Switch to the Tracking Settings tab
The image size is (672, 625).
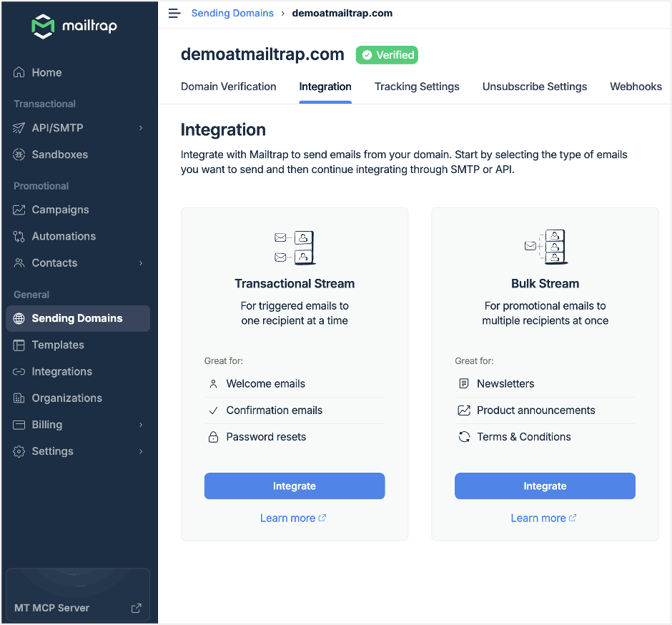pyautogui.click(x=417, y=87)
